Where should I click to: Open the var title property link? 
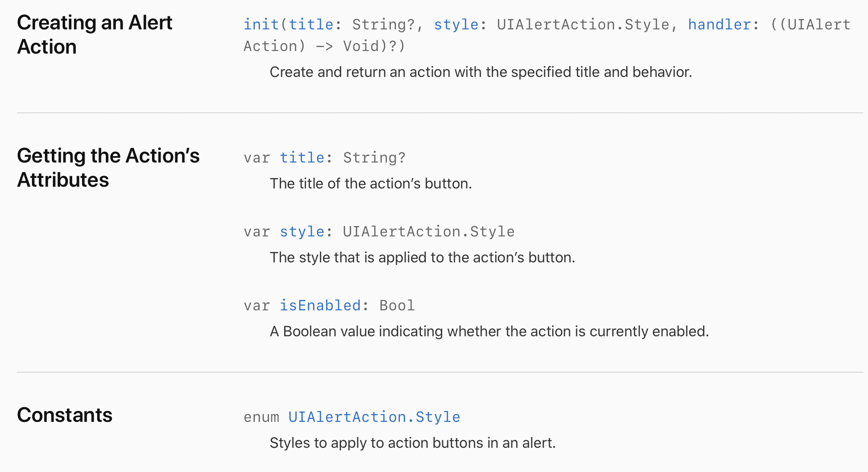tap(302, 158)
